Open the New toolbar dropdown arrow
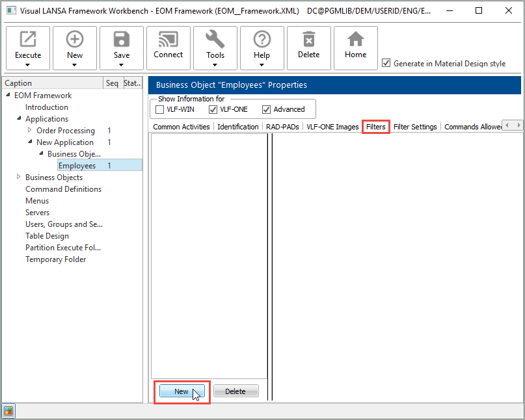The image size is (525, 420). click(75, 65)
